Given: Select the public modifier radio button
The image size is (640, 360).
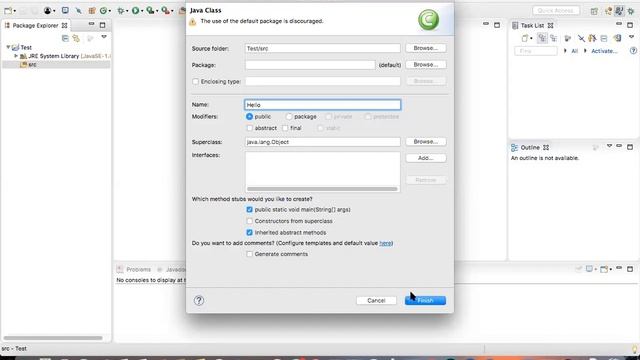Looking at the screenshot, I should pyautogui.click(x=249, y=117).
